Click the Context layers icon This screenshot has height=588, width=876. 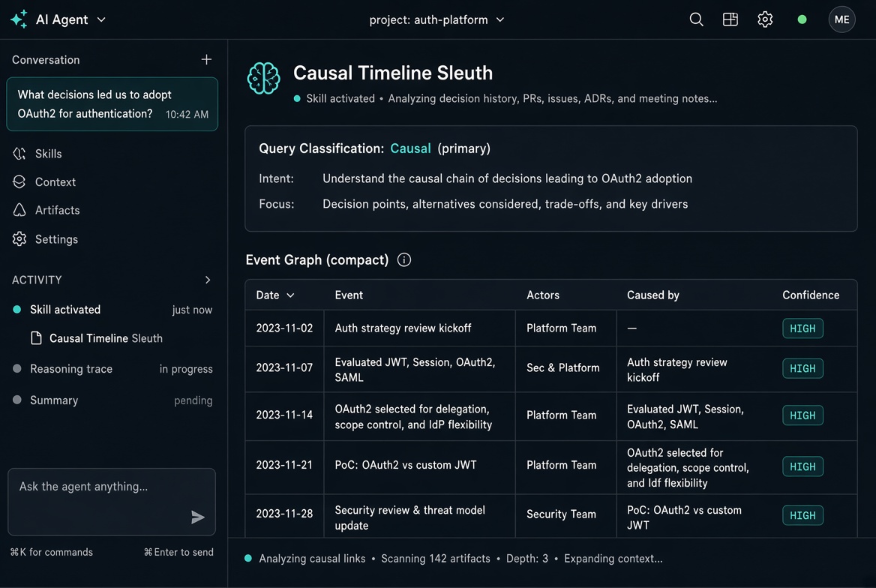tap(19, 182)
